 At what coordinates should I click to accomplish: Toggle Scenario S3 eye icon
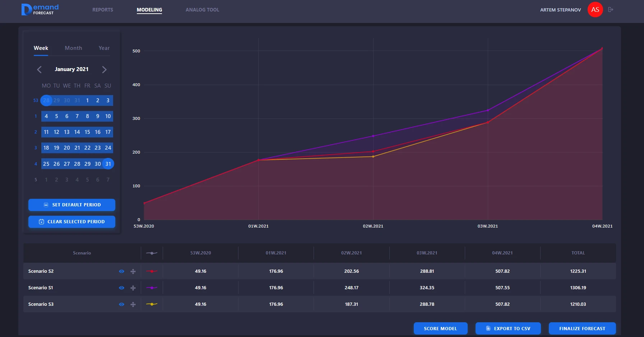pos(121,304)
